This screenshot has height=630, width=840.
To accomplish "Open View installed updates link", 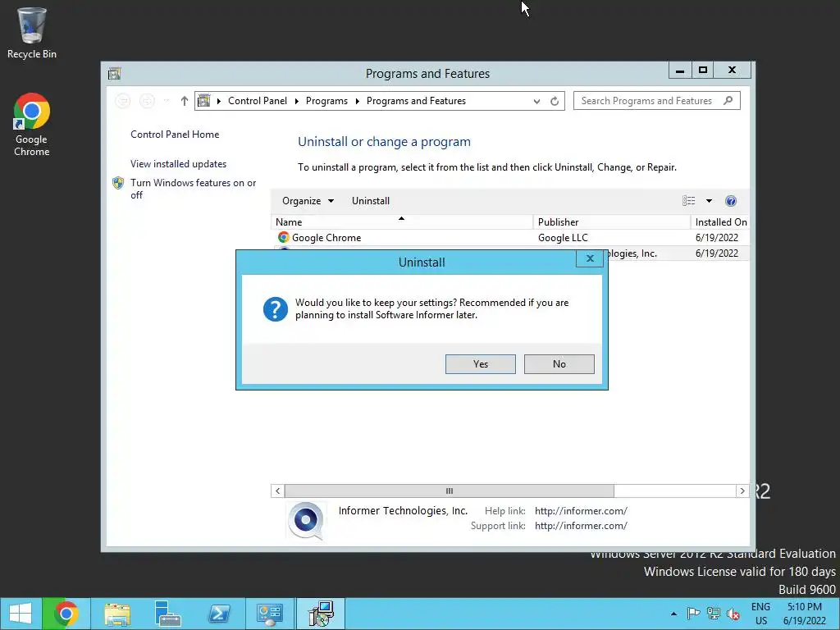I will pyautogui.click(x=178, y=164).
